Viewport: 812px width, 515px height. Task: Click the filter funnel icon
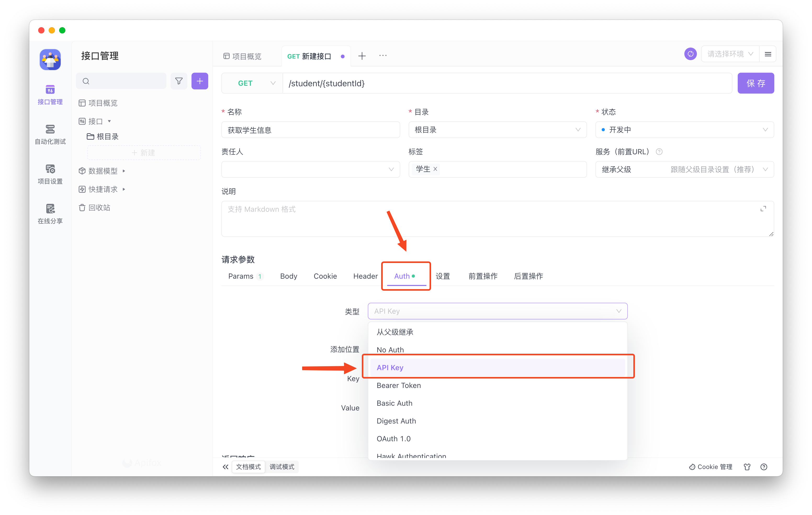(x=179, y=81)
